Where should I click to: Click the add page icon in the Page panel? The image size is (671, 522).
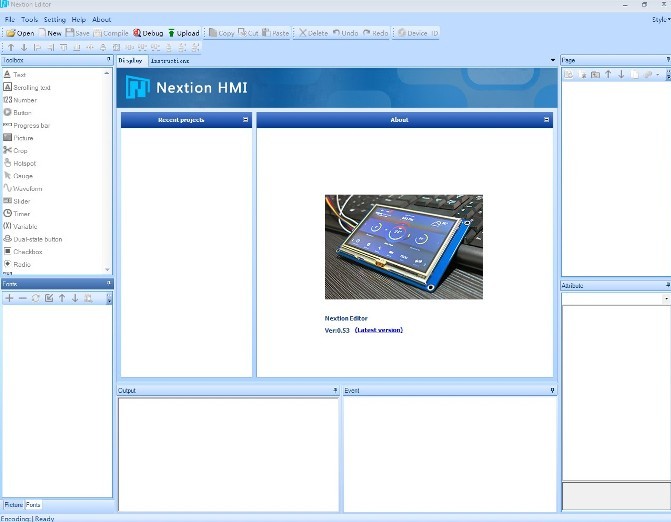(568, 74)
